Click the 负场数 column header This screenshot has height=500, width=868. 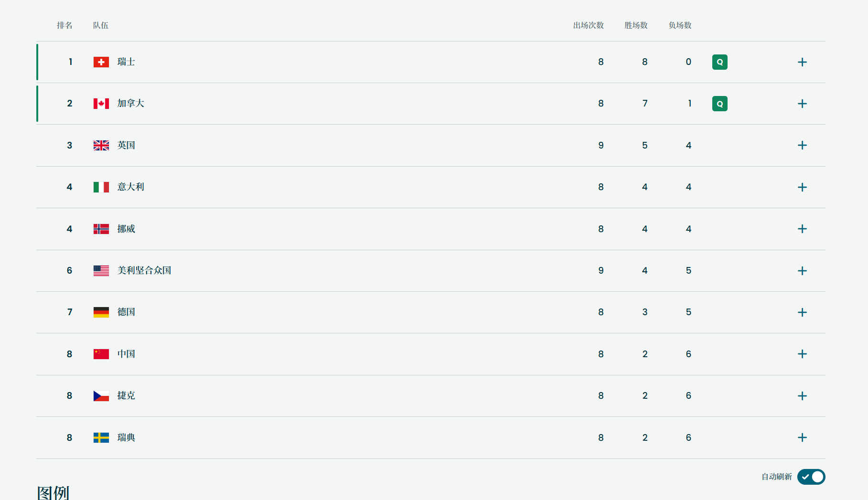[680, 25]
